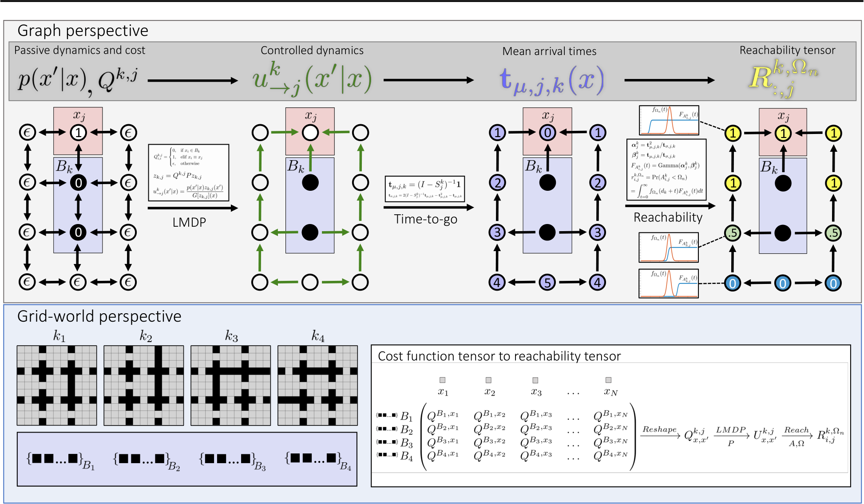Select the green controlled dynamics u formula

pyautogui.click(x=312, y=79)
